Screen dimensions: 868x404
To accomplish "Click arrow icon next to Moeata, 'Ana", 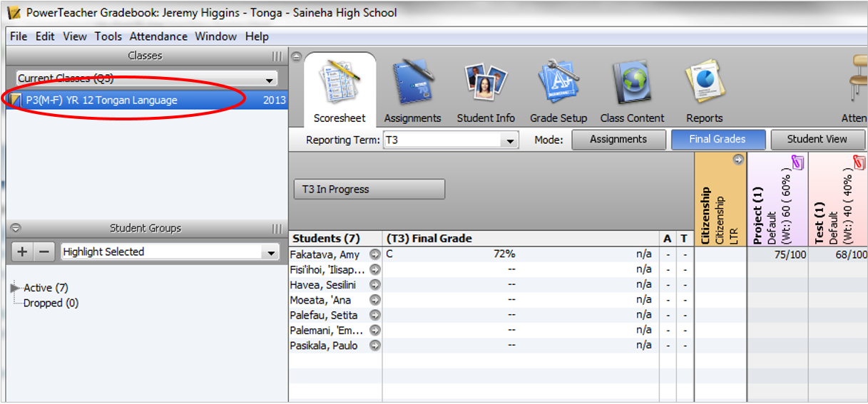I will point(374,300).
